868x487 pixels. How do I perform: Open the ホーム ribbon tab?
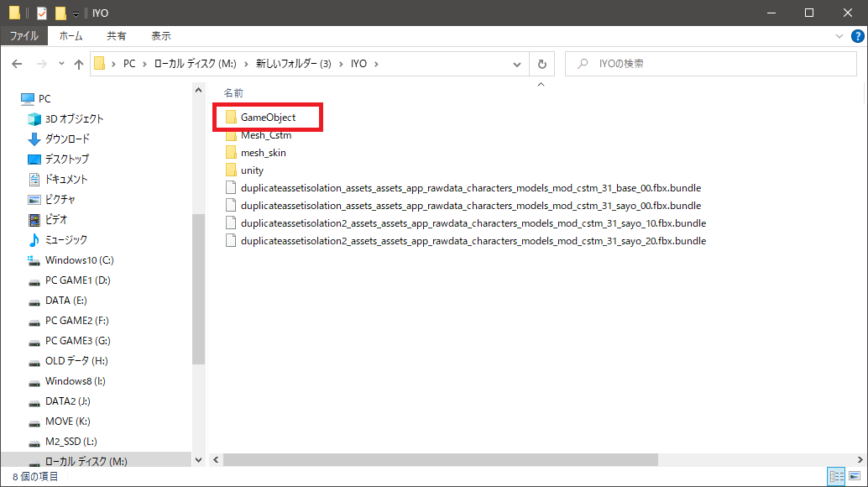pyautogui.click(x=71, y=36)
